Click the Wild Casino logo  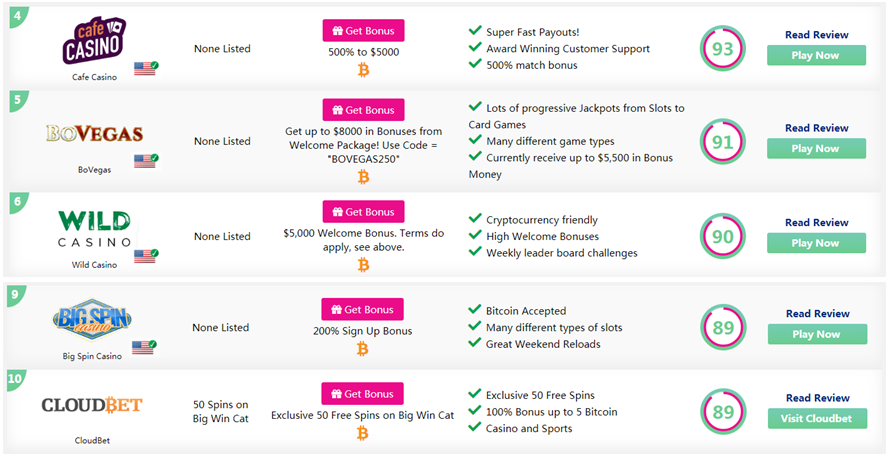tap(94, 229)
